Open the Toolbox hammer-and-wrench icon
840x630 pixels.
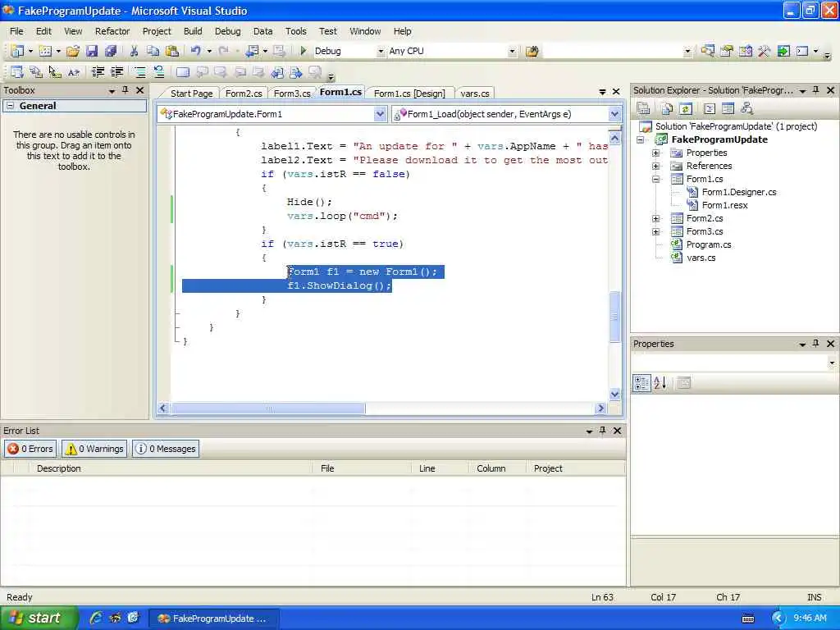click(765, 51)
